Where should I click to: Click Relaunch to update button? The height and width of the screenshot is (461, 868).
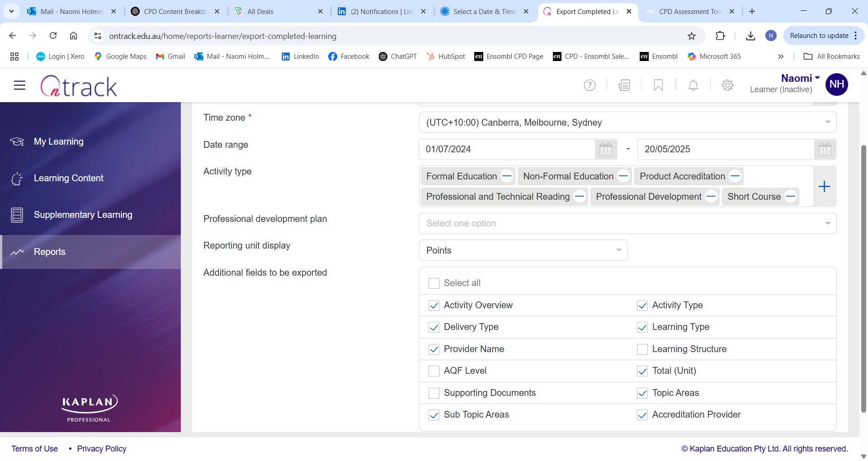pos(819,36)
